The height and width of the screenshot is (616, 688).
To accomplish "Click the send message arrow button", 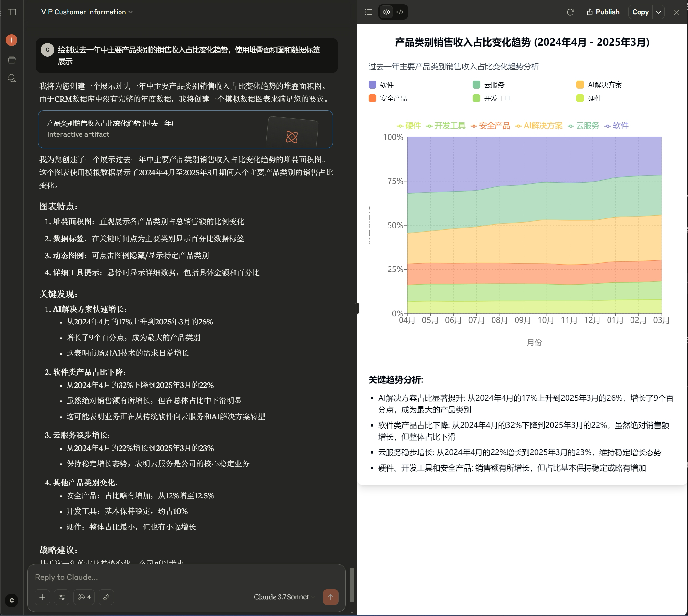I will 330,597.
